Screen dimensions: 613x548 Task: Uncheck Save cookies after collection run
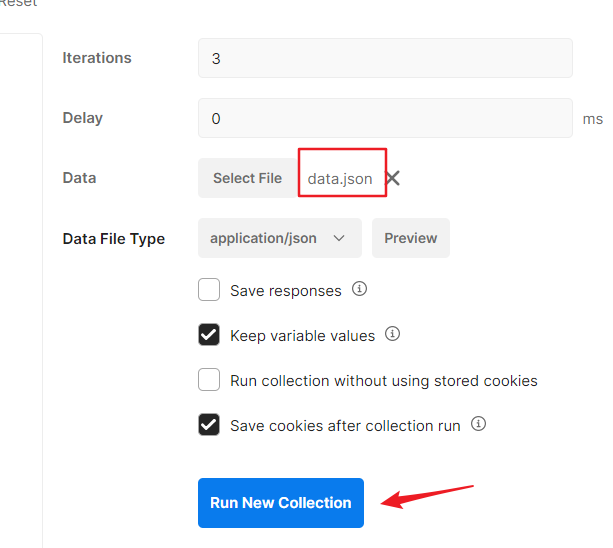[x=209, y=425]
